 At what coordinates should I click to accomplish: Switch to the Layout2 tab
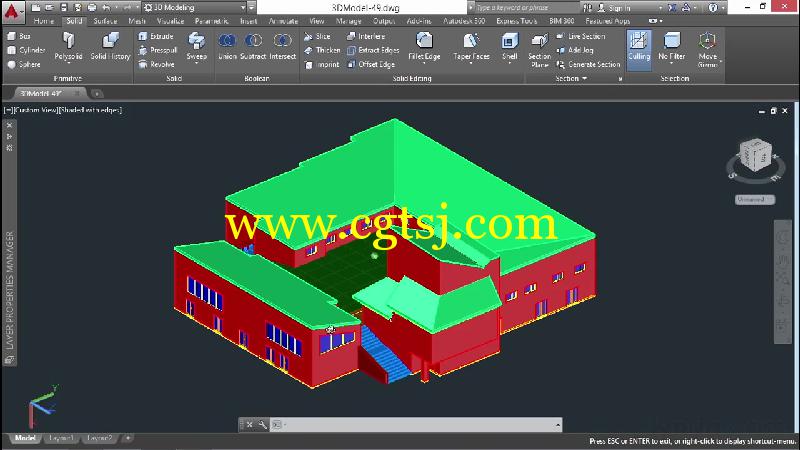tap(99, 438)
